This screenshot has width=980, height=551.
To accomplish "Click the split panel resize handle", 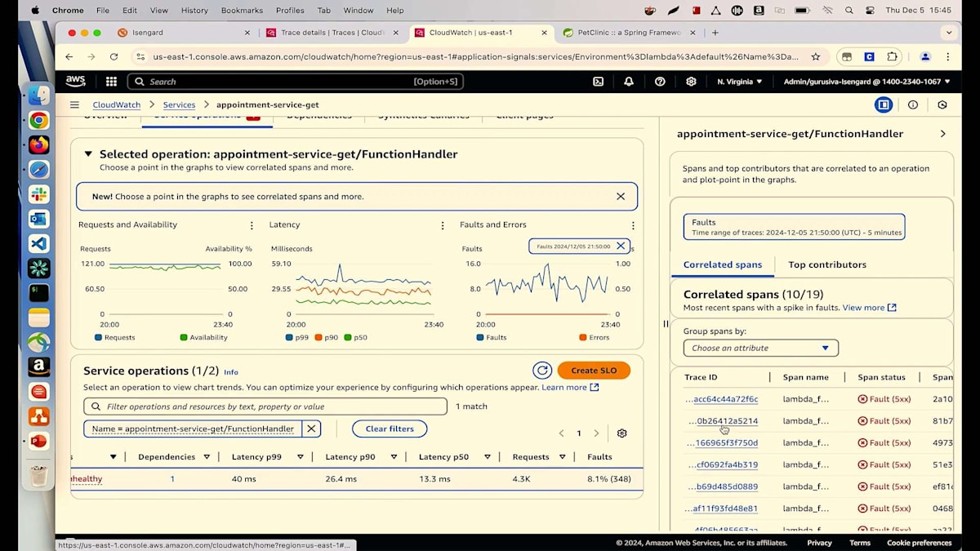I will (x=665, y=324).
